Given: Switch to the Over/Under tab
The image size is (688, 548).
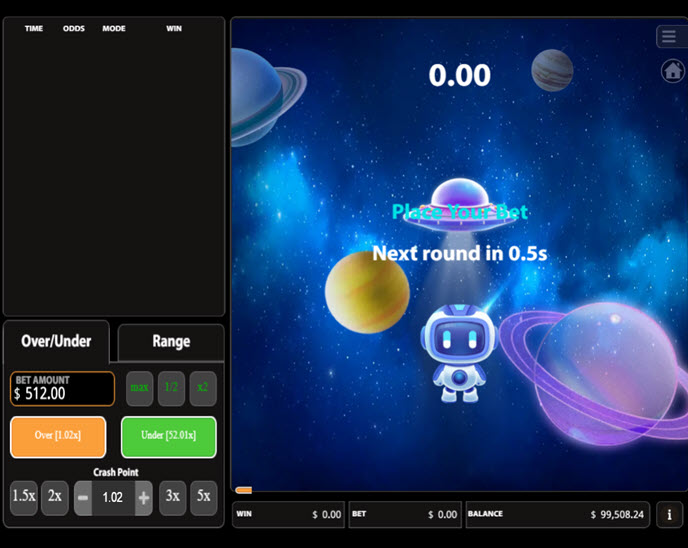Looking at the screenshot, I should (57, 341).
